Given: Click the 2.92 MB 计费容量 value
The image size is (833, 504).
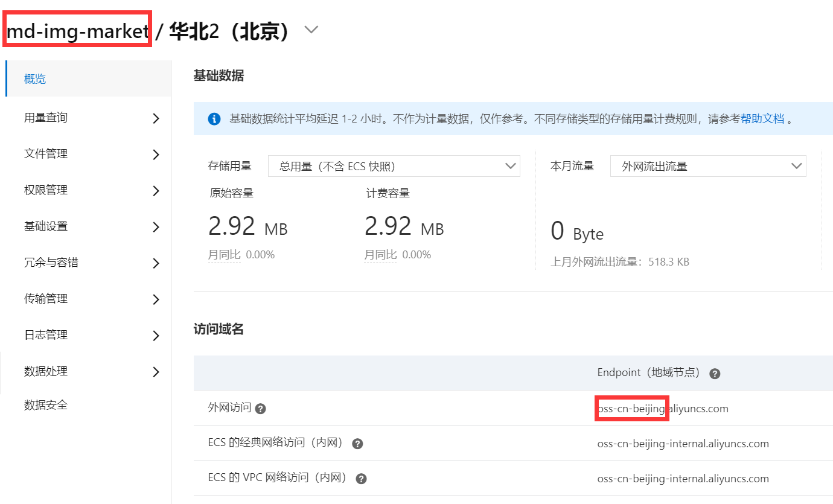Looking at the screenshot, I should [404, 226].
